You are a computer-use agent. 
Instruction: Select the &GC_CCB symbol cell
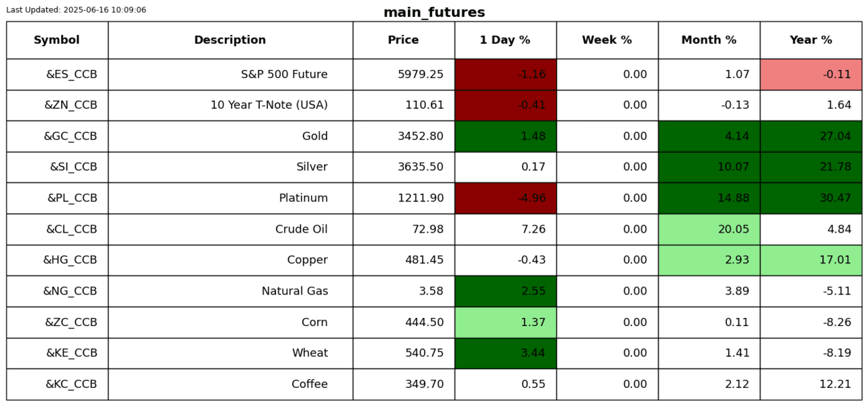71,136
